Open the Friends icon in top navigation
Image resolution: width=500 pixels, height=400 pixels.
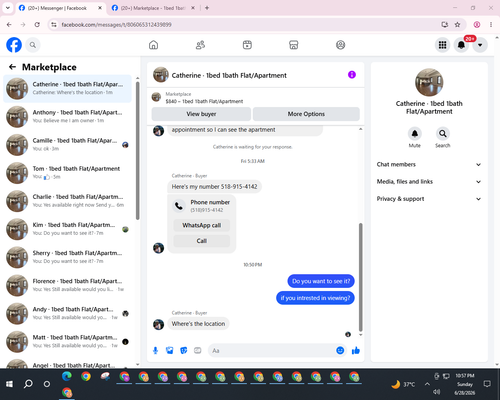[x=200, y=45]
